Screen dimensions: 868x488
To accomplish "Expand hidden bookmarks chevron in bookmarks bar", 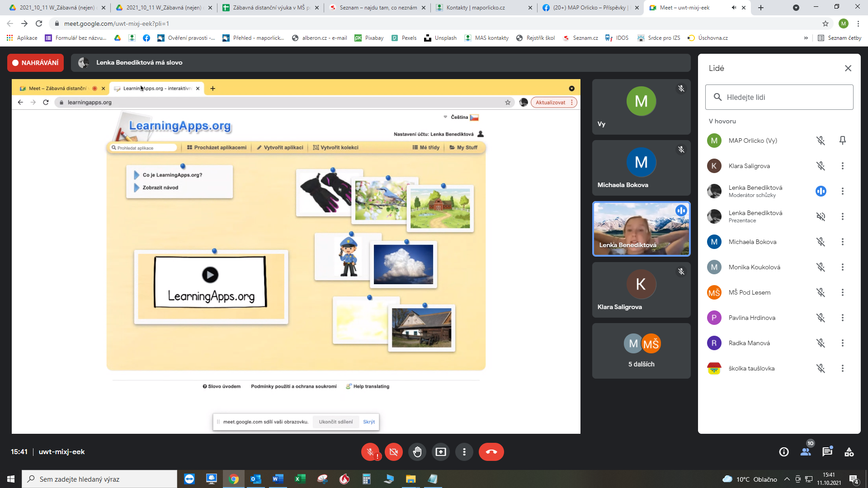I will [806, 38].
